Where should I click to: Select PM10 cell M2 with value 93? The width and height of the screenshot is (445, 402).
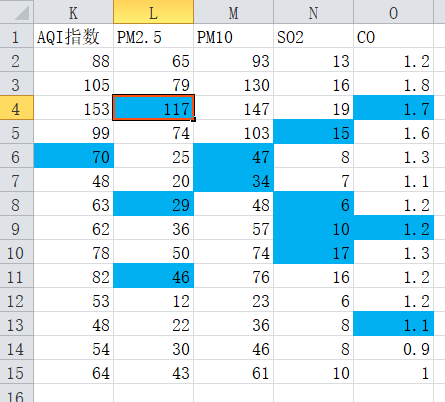point(234,60)
